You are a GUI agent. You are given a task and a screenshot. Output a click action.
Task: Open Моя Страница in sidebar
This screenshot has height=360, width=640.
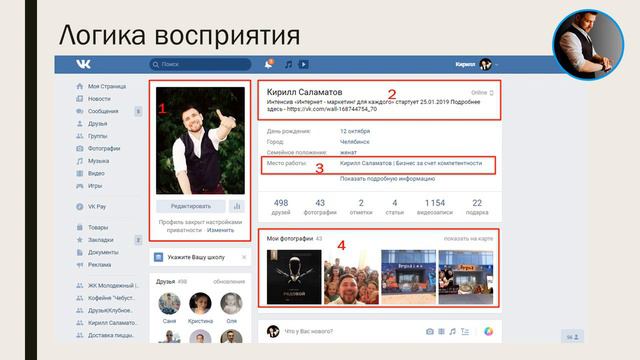(101, 87)
